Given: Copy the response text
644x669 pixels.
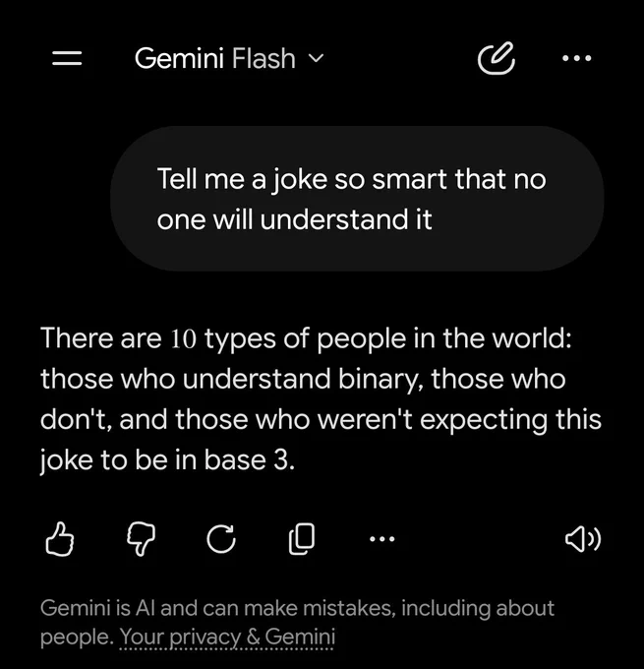Looking at the screenshot, I should click(x=302, y=539).
